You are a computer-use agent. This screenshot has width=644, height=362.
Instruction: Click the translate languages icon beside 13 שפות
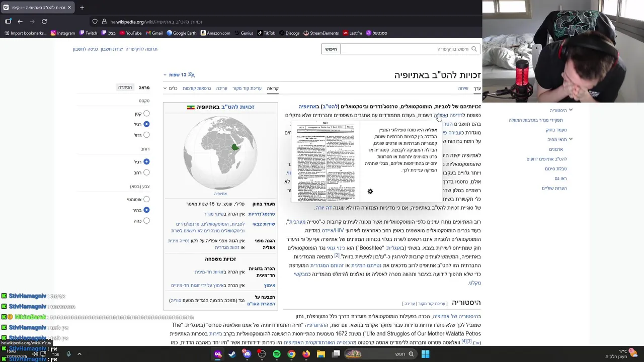pyautogui.click(x=191, y=75)
